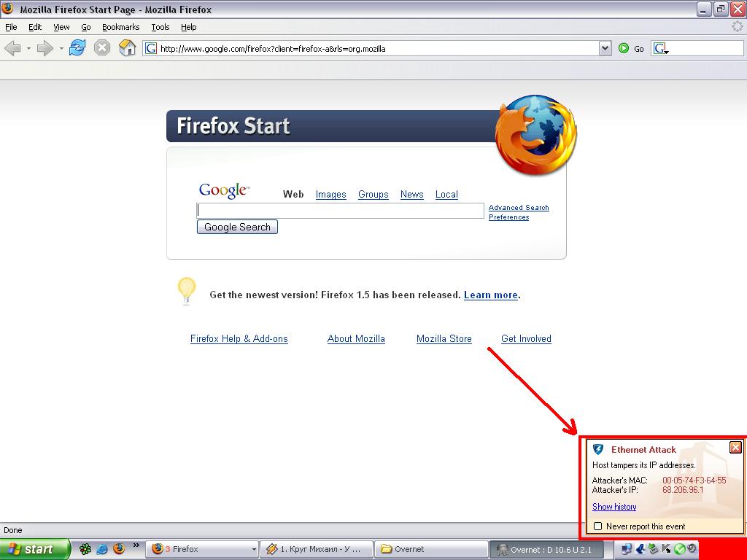Open the Groups search link

373,194
